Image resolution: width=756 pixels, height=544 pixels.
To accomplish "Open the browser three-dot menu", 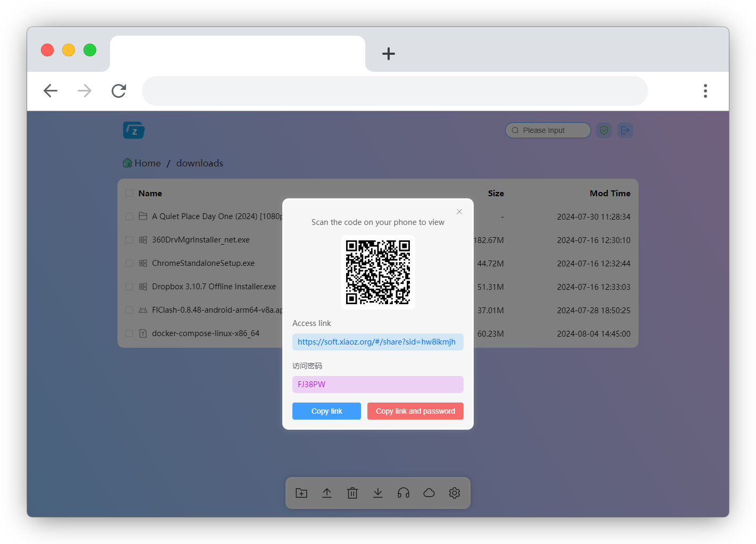I will pos(705,91).
